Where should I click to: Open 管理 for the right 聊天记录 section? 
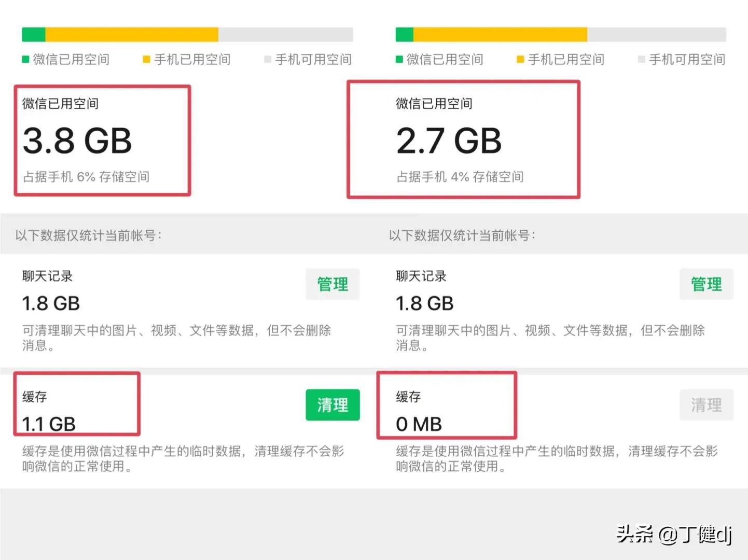(x=706, y=284)
